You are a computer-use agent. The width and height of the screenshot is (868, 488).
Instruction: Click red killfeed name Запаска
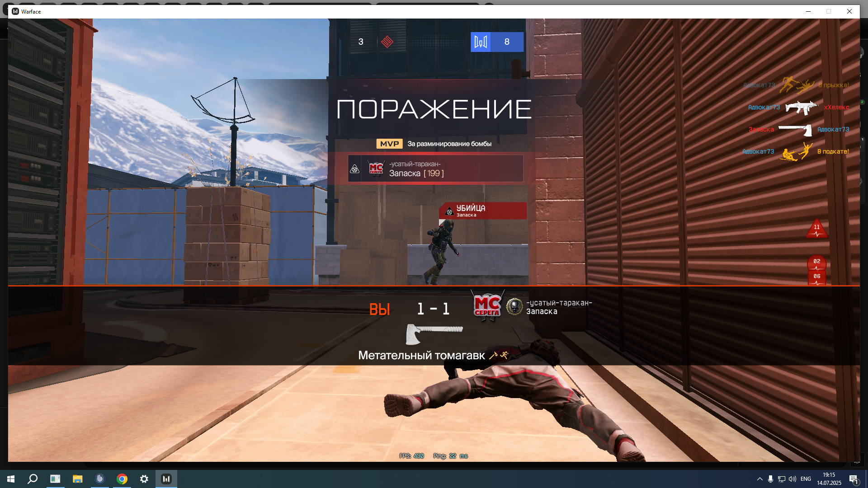pos(761,130)
